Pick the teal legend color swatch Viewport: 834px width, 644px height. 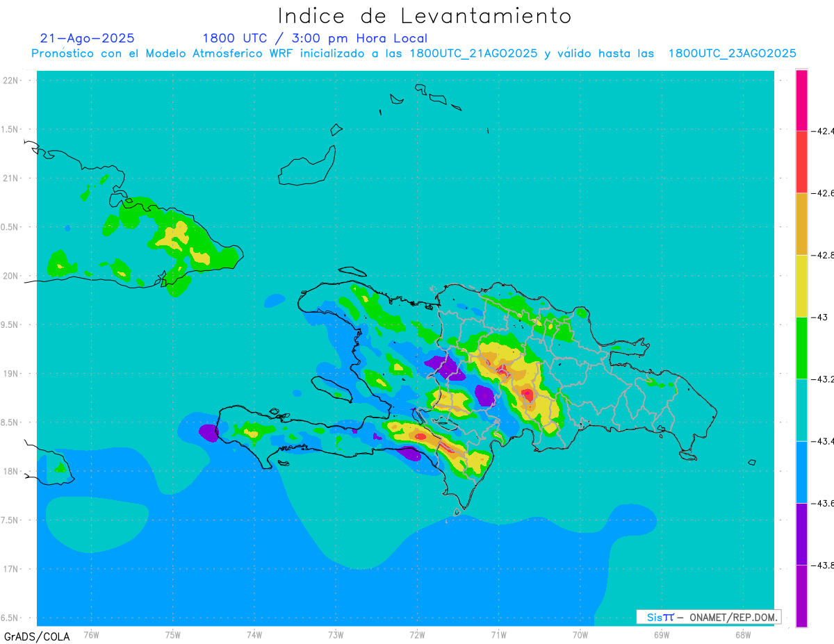801,410
